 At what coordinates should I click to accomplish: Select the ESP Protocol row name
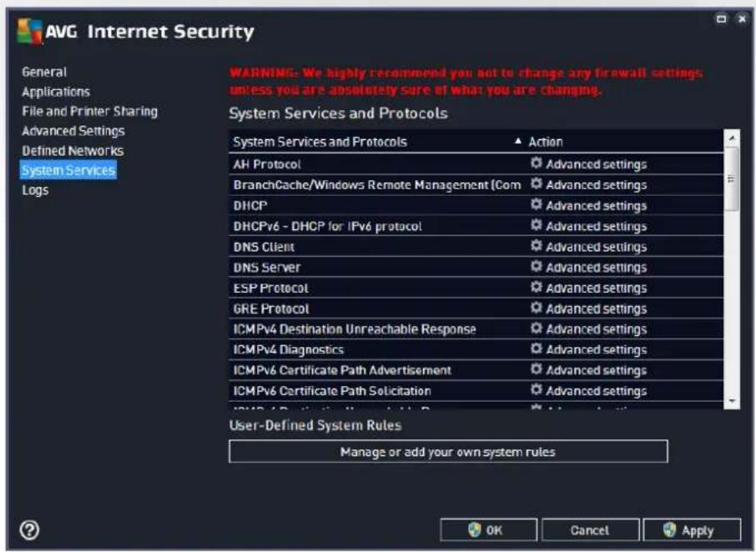pos(270,288)
